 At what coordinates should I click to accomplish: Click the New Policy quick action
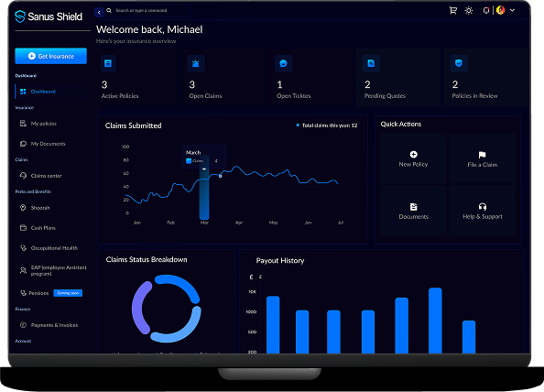coord(413,158)
